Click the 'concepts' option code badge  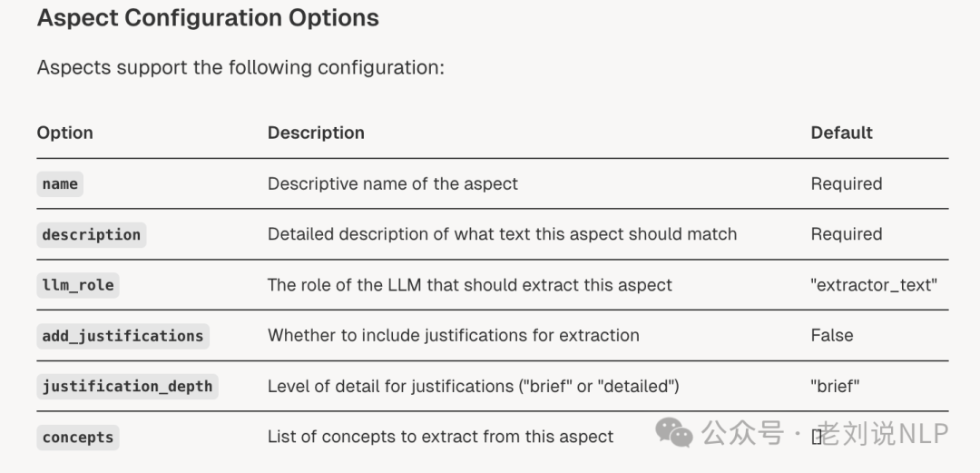coord(78,438)
